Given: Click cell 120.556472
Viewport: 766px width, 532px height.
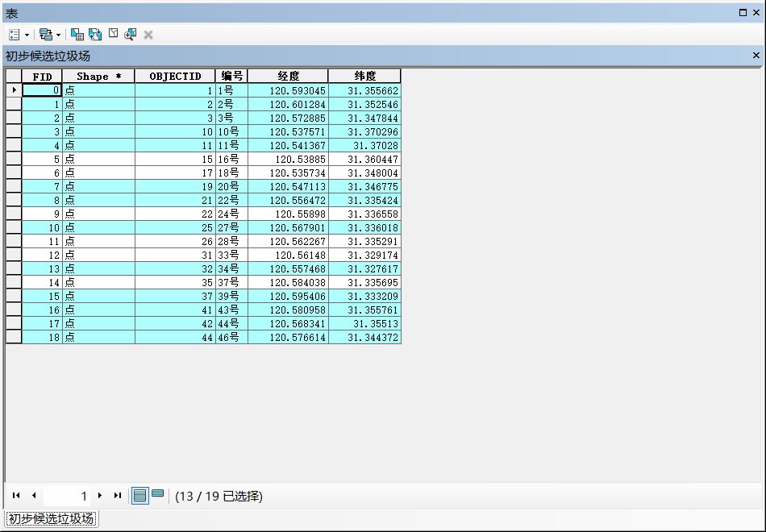Looking at the screenshot, I should pyautogui.click(x=288, y=200).
